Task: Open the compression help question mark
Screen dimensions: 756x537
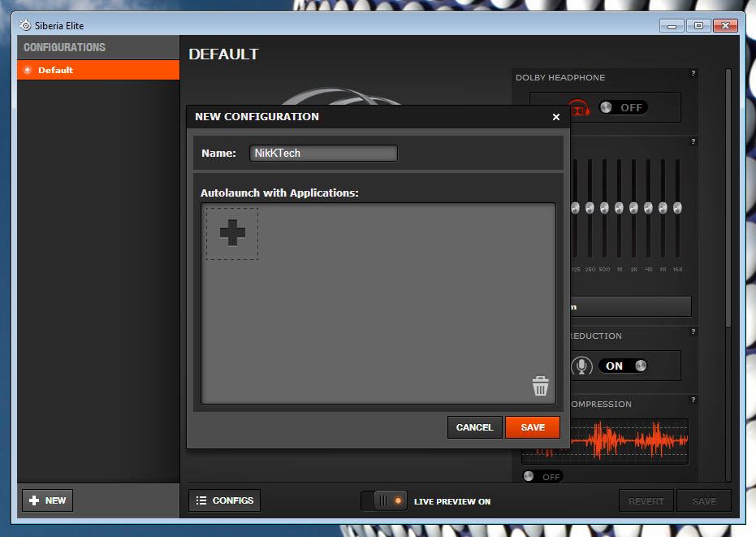Action: point(693,400)
